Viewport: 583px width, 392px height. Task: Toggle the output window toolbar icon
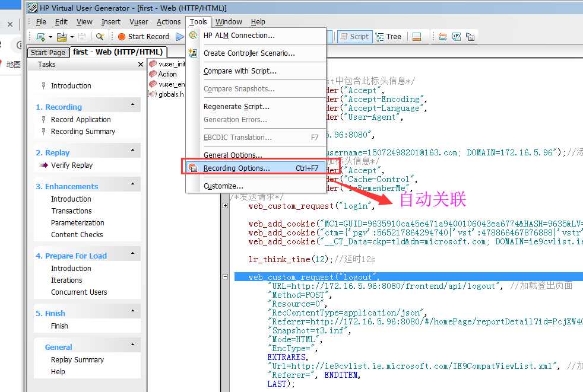[x=417, y=36]
